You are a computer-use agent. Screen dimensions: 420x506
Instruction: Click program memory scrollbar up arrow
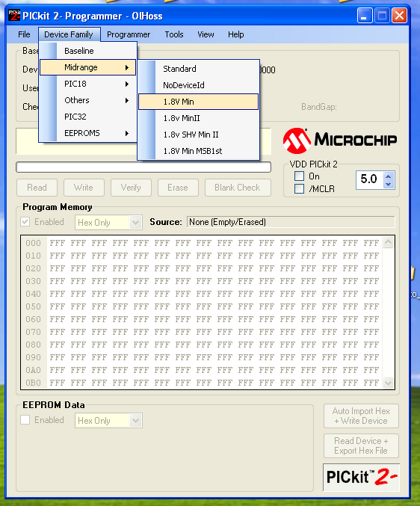pos(388,242)
